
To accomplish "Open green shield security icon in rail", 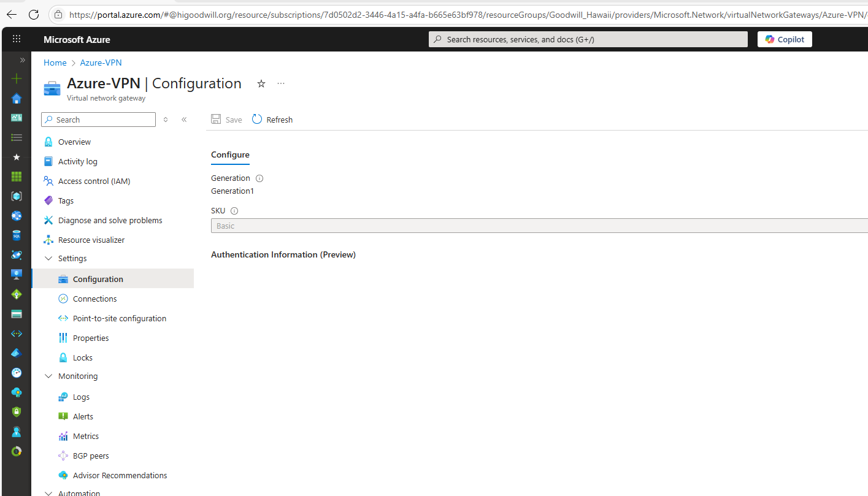I will pos(17,412).
